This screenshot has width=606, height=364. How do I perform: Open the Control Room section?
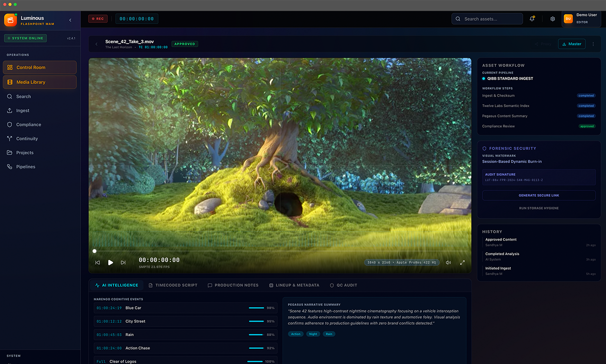pos(40,67)
